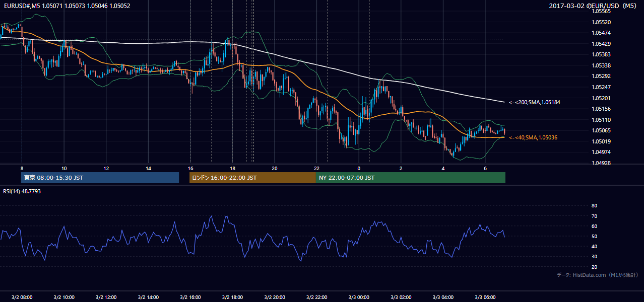Image resolution: width=644 pixels, height=302 pixels.
Task: Click price level 1.05383 on the axis
Action: click(601, 54)
